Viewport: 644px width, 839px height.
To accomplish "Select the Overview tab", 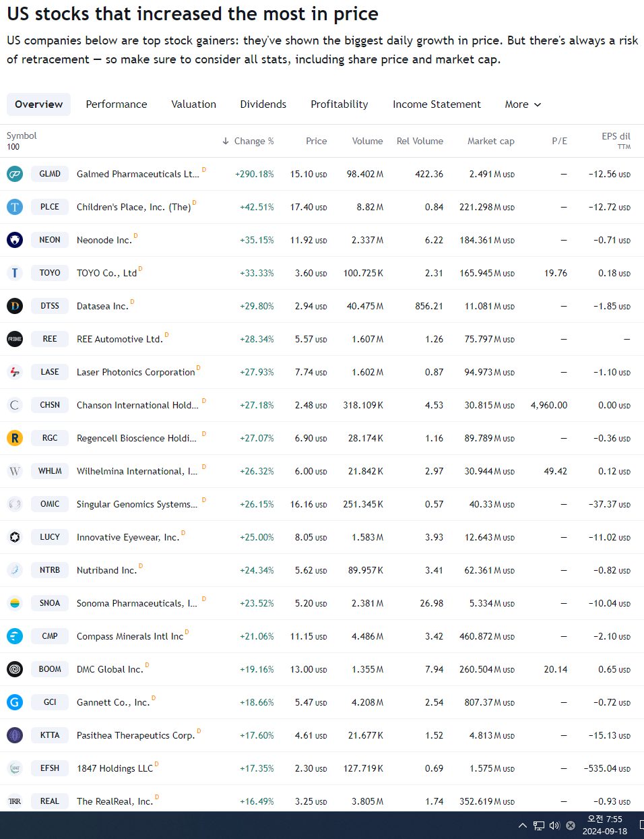I will tap(38, 104).
